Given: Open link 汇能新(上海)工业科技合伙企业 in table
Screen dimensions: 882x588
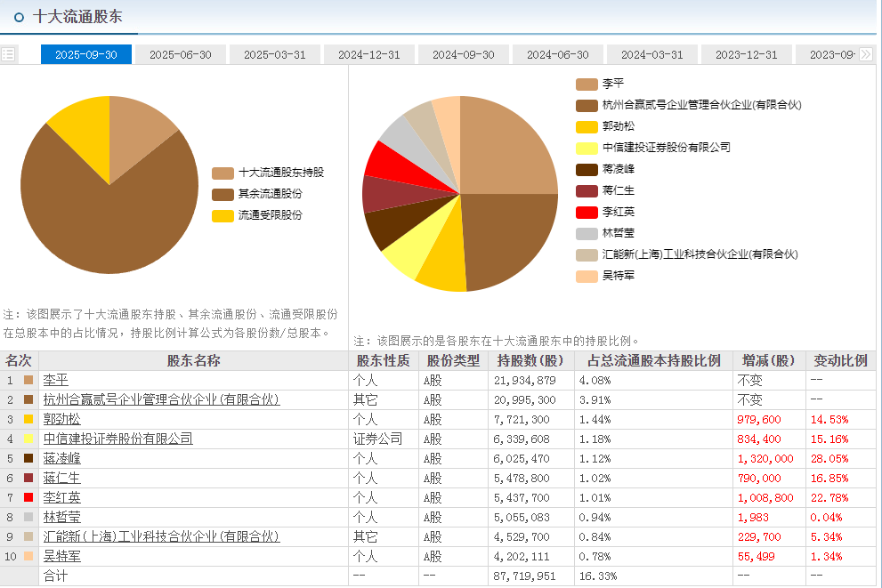Looking at the screenshot, I should 161,536.
